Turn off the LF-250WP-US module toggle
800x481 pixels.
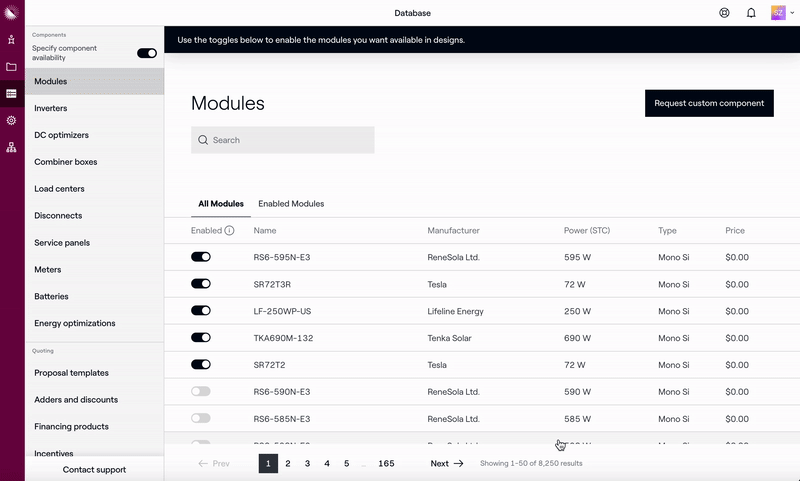point(201,311)
